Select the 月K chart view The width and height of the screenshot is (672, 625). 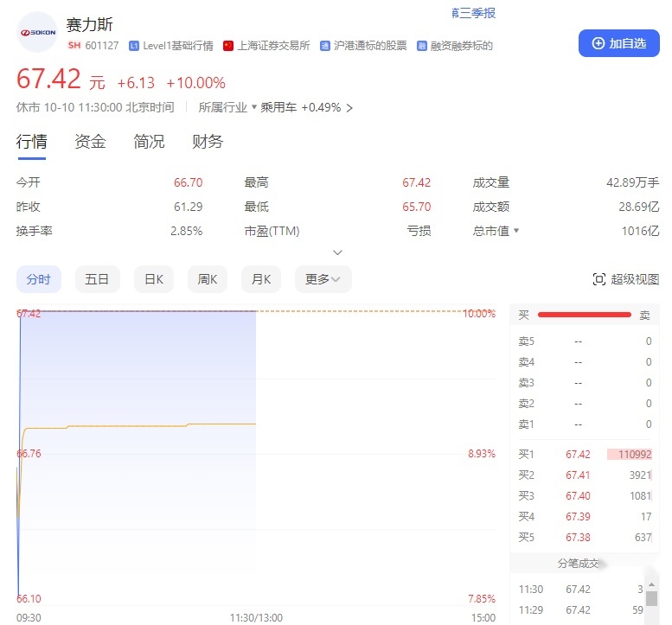tap(261, 279)
